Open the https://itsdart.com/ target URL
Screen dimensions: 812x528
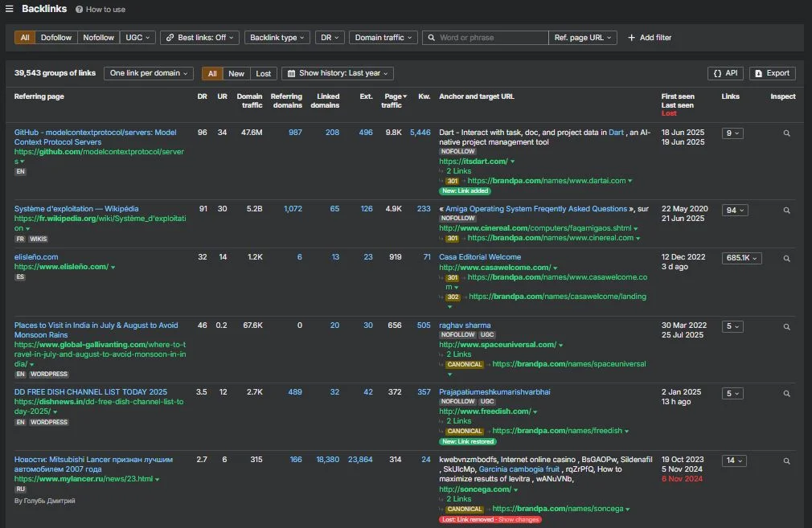coord(474,161)
